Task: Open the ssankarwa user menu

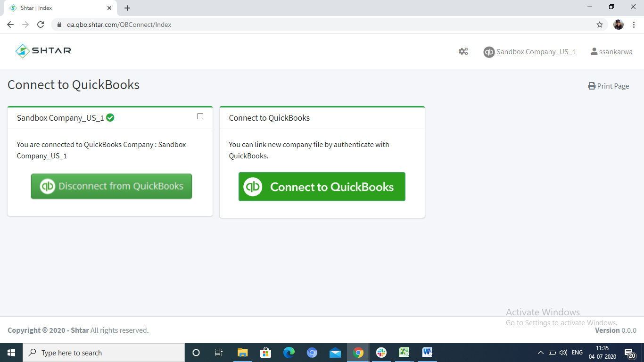Action: click(x=611, y=52)
